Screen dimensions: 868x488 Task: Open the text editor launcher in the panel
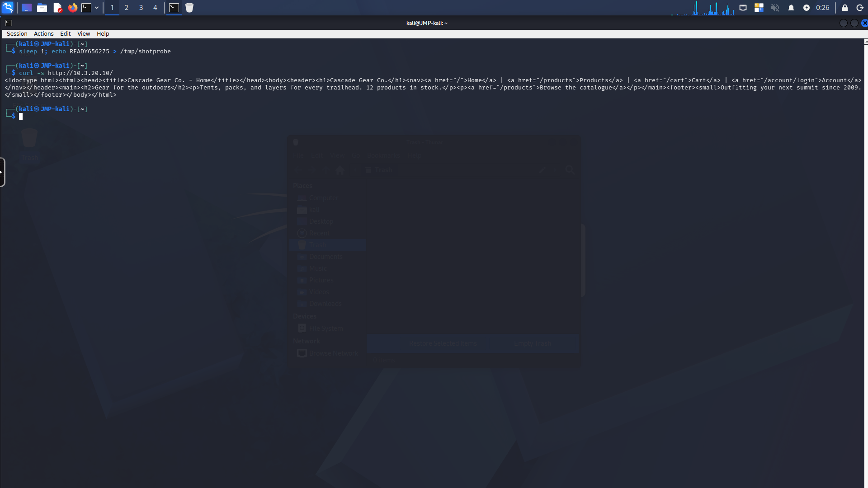coord(57,8)
